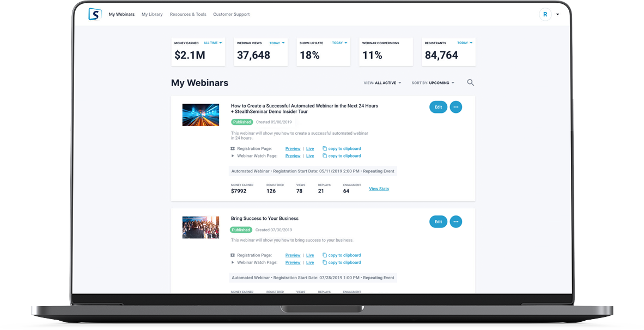
Task: Click the first webinar's tunnel thumbnail
Action: coord(201,115)
